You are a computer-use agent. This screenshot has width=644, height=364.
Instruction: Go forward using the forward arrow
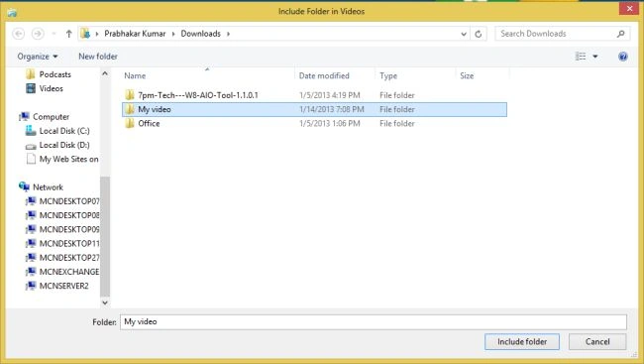(38, 34)
